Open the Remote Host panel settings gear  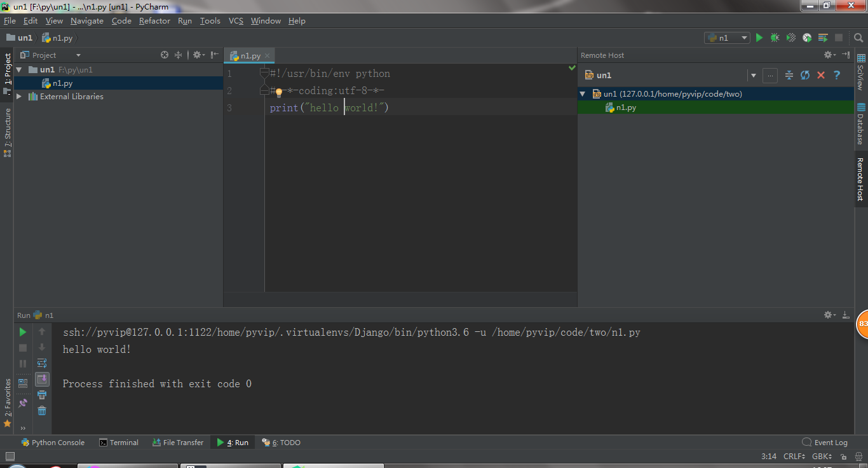coord(829,55)
